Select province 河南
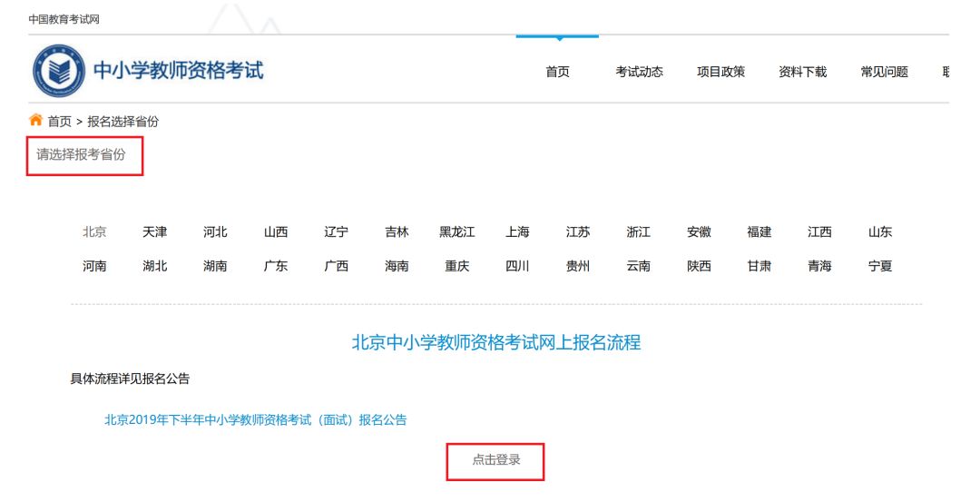 point(94,266)
